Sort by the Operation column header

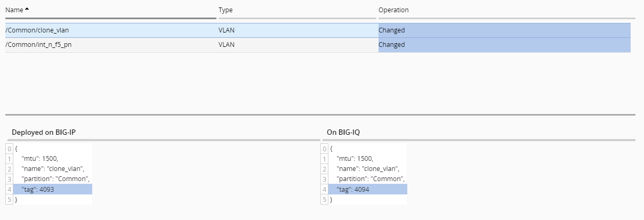pos(393,10)
